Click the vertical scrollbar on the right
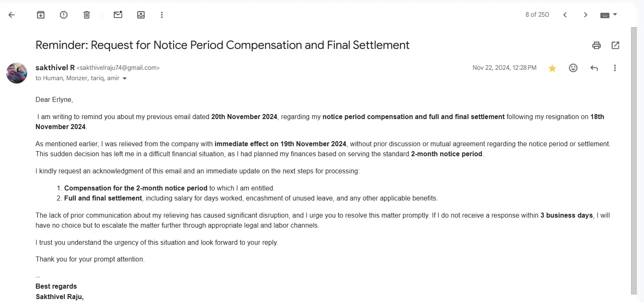This screenshot has height=302, width=644. click(x=634, y=159)
